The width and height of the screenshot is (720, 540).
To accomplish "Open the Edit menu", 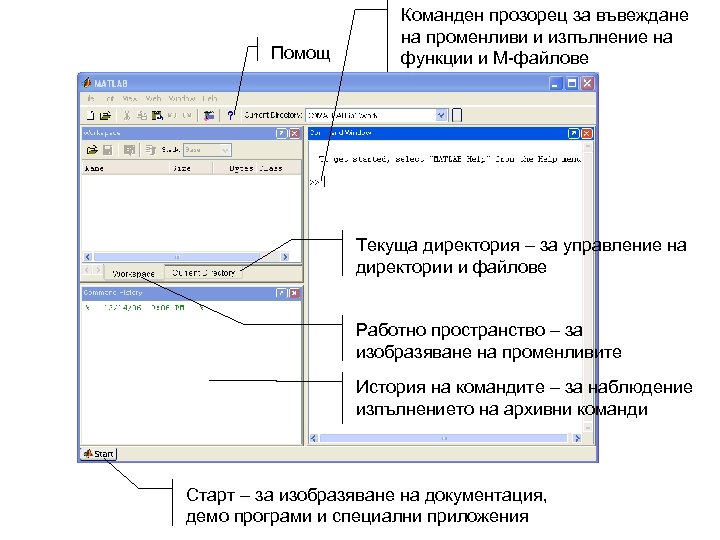I will tap(110, 98).
